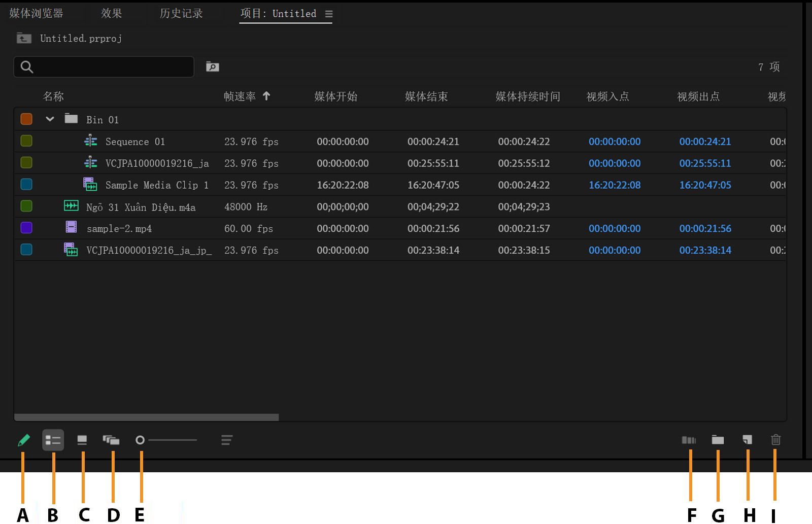
Task: Switch to Icon View
Action: pyautogui.click(x=82, y=440)
